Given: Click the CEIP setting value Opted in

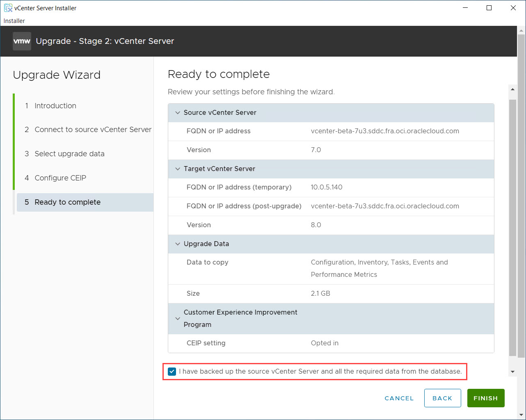Looking at the screenshot, I should 325,343.
